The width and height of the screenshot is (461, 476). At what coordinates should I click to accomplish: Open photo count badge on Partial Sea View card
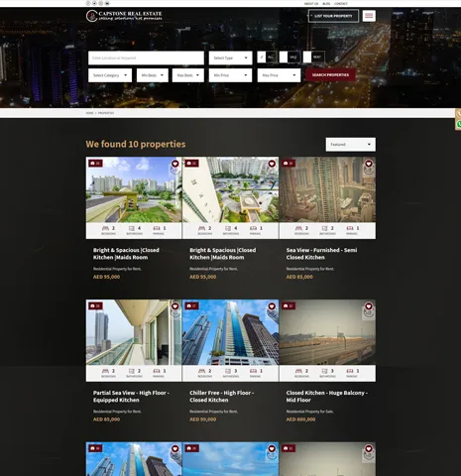(95, 306)
